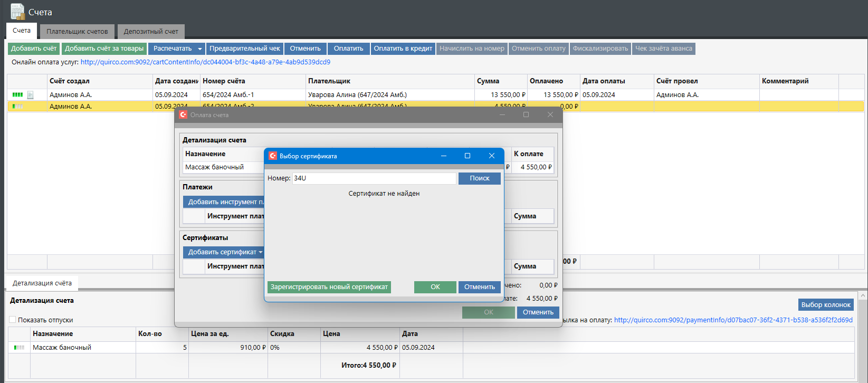Click the green payment status icon in first invoice row
The height and width of the screenshot is (383, 868).
coord(17,95)
